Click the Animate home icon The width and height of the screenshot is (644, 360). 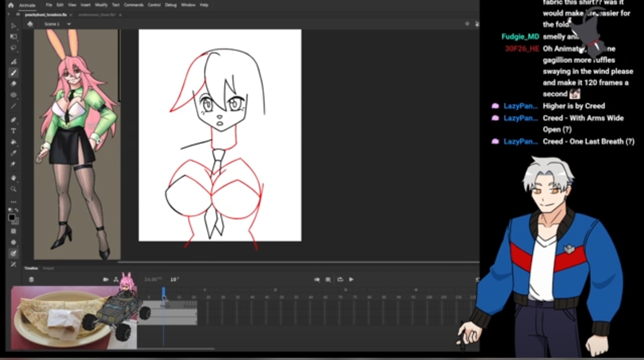(x=11, y=5)
